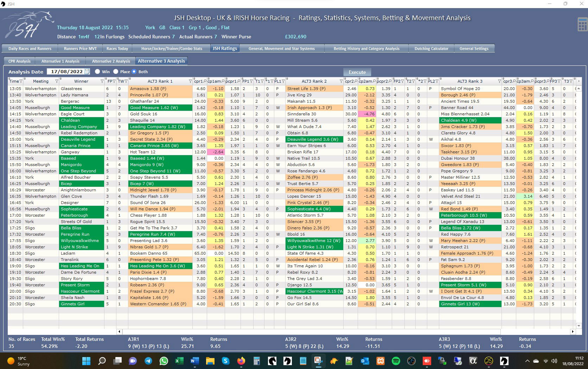Switch to Alternative 2 Analysis sub-tab
Viewport: 588px width, 369px height.
[x=111, y=61]
